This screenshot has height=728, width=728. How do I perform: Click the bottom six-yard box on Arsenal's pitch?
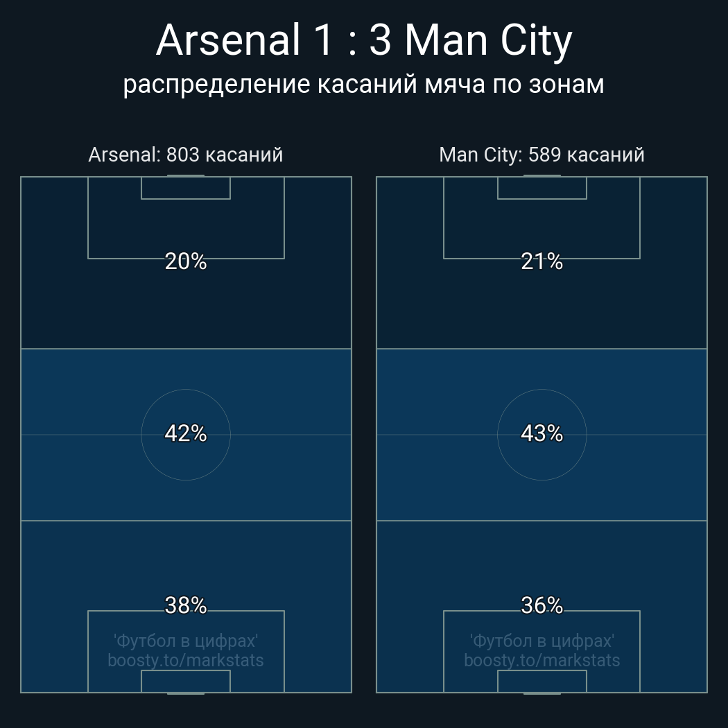pos(186,681)
